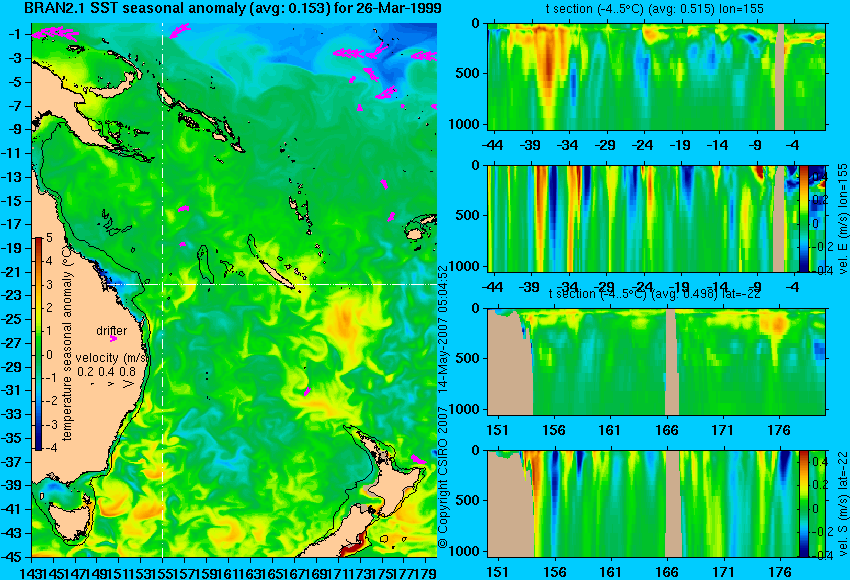Click the 'velocity (m/s)' legend label
Screen dimensions: 850x580
pyautogui.click(x=112, y=358)
